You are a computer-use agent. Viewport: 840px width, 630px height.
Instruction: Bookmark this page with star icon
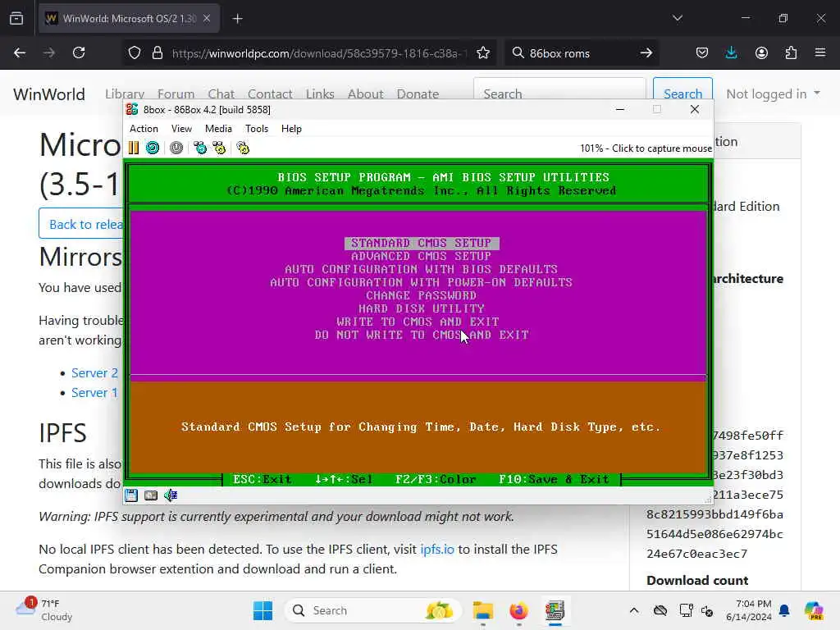483,52
